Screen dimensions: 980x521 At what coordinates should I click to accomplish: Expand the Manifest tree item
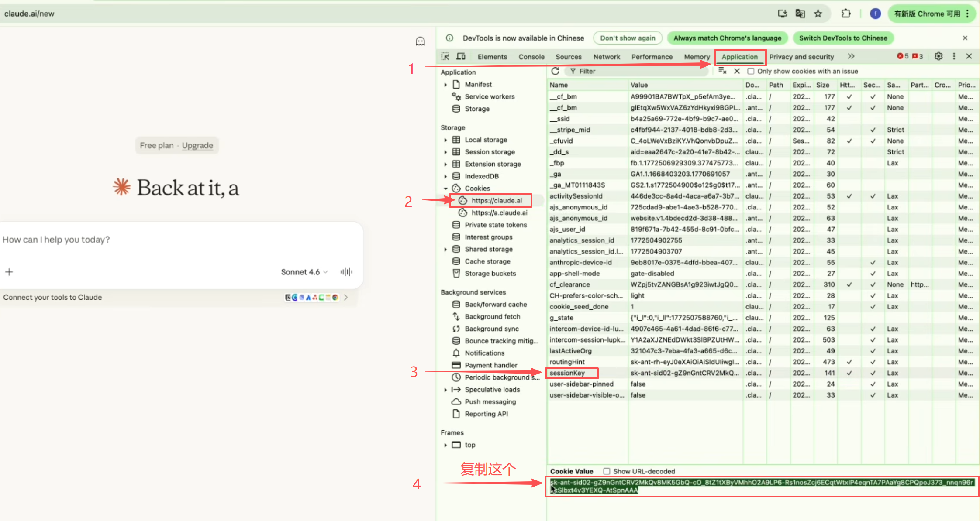click(x=445, y=85)
